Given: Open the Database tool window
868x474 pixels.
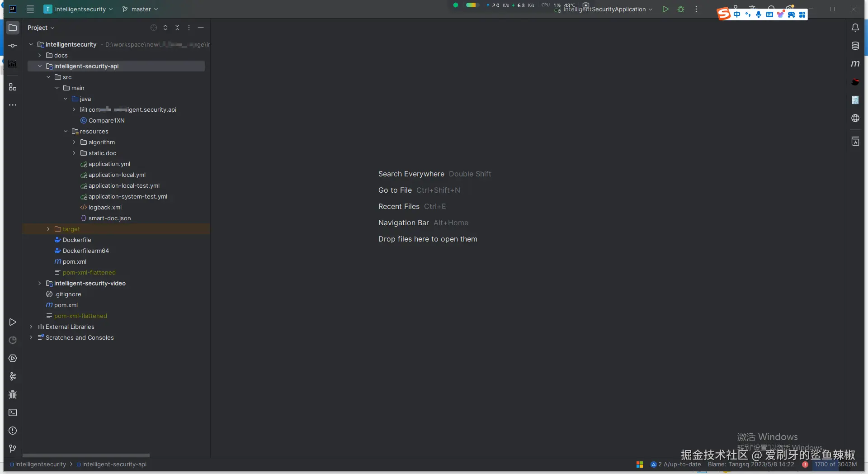Looking at the screenshot, I should point(855,46).
